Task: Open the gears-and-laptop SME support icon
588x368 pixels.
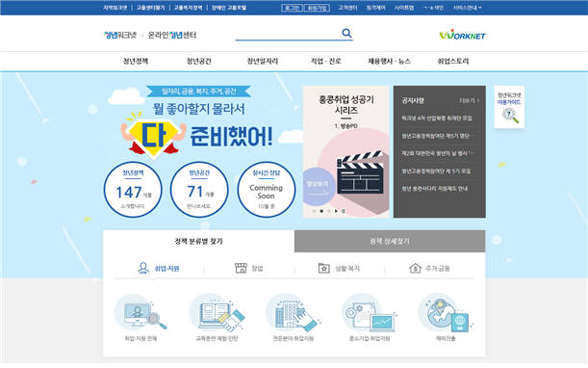Action: (x=370, y=312)
